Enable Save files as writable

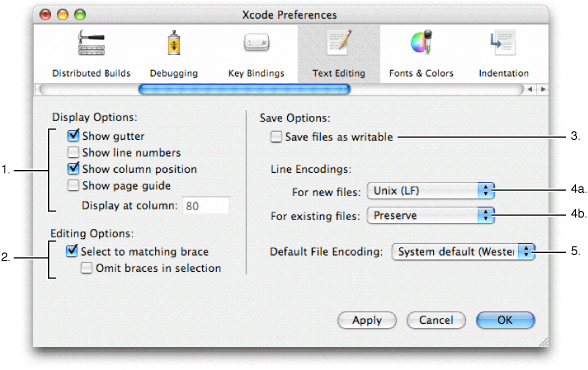(x=276, y=137)
